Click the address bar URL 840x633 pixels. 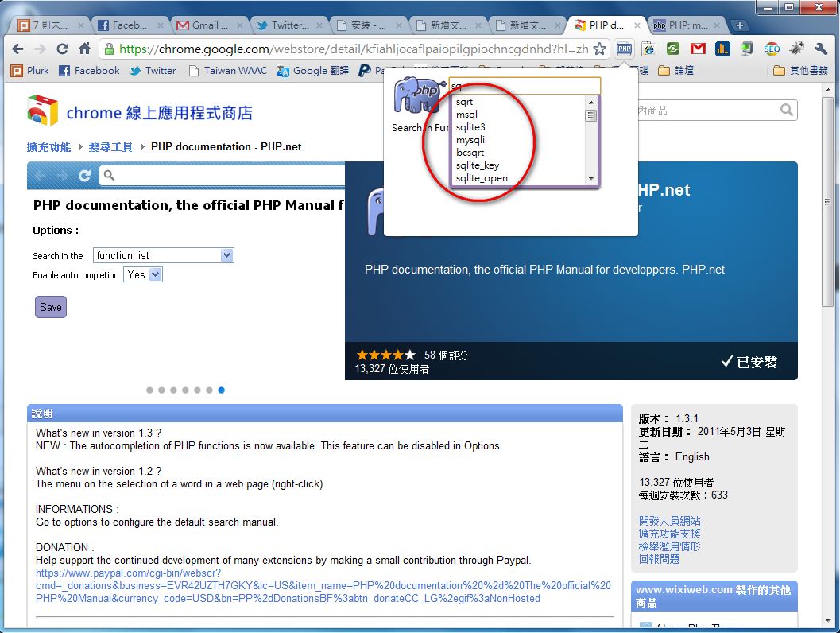click(x=354, y=49)
